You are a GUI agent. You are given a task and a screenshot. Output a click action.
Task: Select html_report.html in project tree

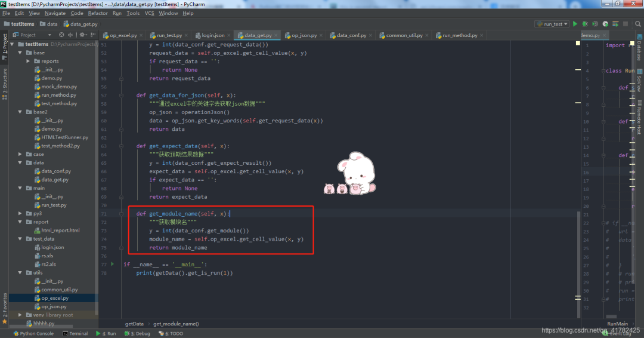(60, 231)
